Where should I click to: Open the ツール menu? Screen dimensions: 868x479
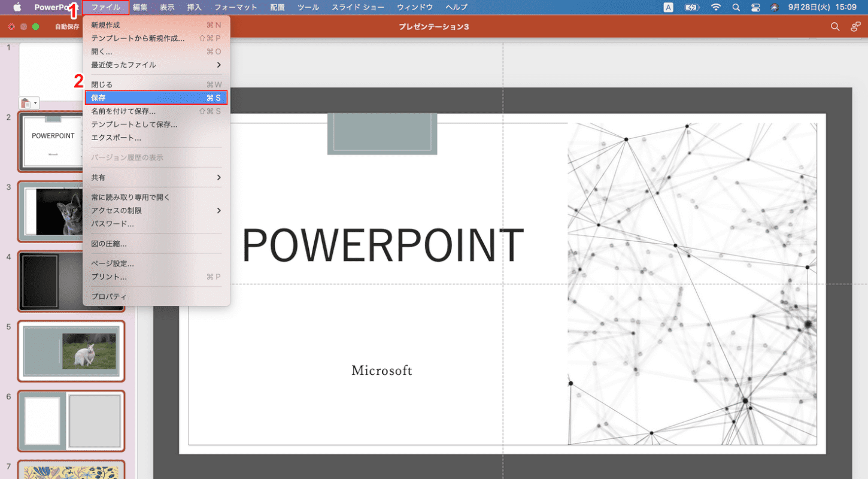(x=308, y=7)
